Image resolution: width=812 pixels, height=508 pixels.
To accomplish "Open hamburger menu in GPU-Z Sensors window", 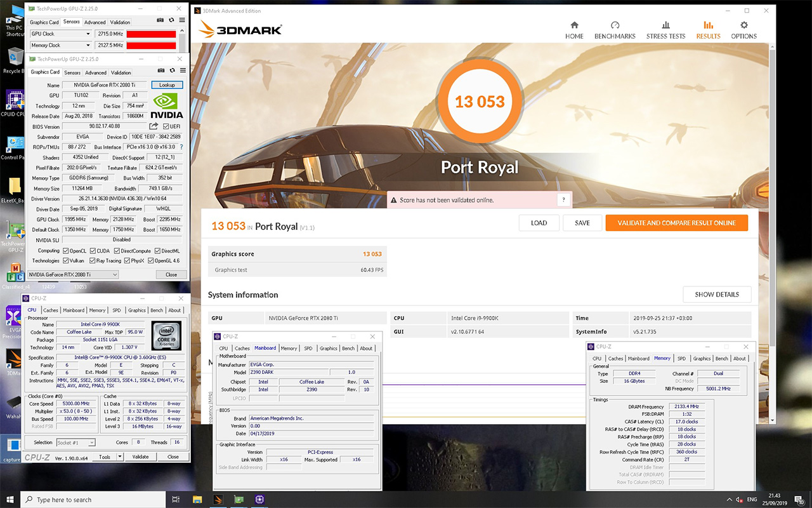I will point(182,20).
